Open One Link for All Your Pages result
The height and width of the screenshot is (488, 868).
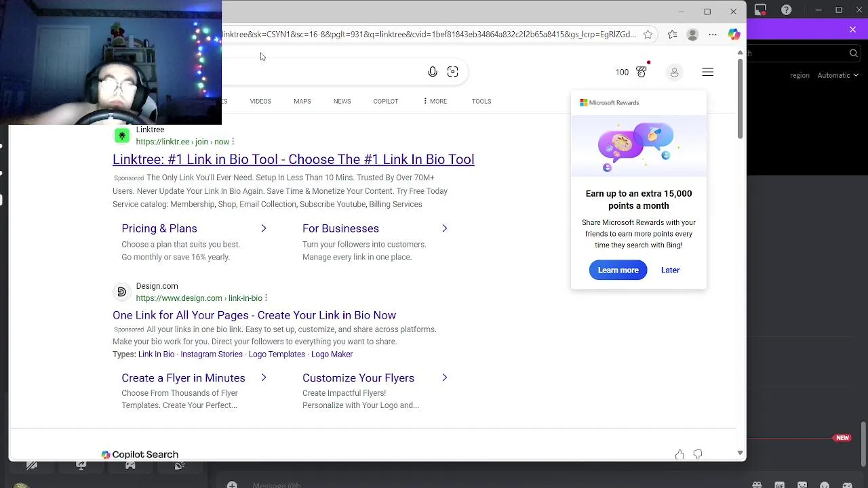pos(254,315)
